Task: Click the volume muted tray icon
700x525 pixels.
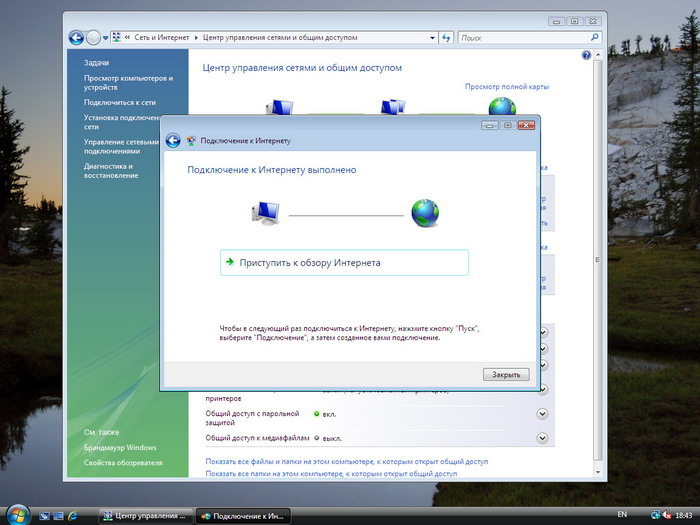Action: (666, 515)
